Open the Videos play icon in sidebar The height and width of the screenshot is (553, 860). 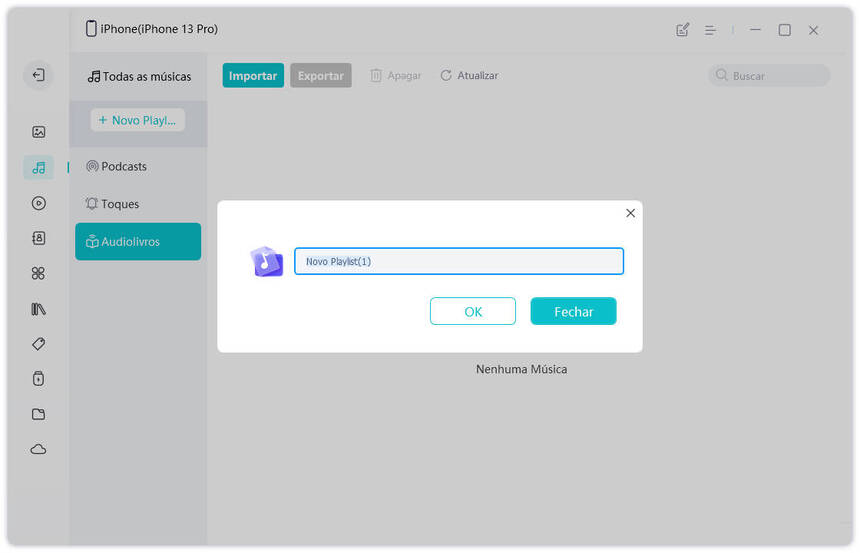(x=38, y=203)
